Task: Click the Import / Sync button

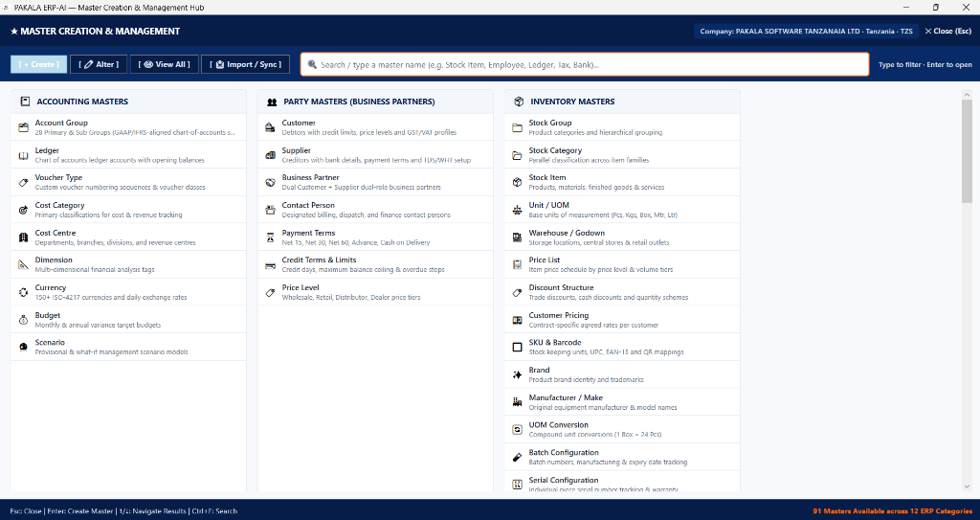Action: coord(246,64)
